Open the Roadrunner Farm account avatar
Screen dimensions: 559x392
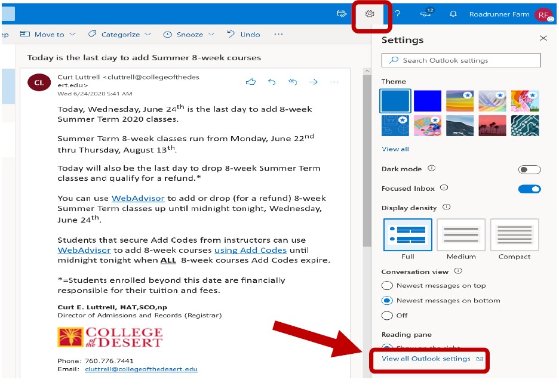(543, 14)
